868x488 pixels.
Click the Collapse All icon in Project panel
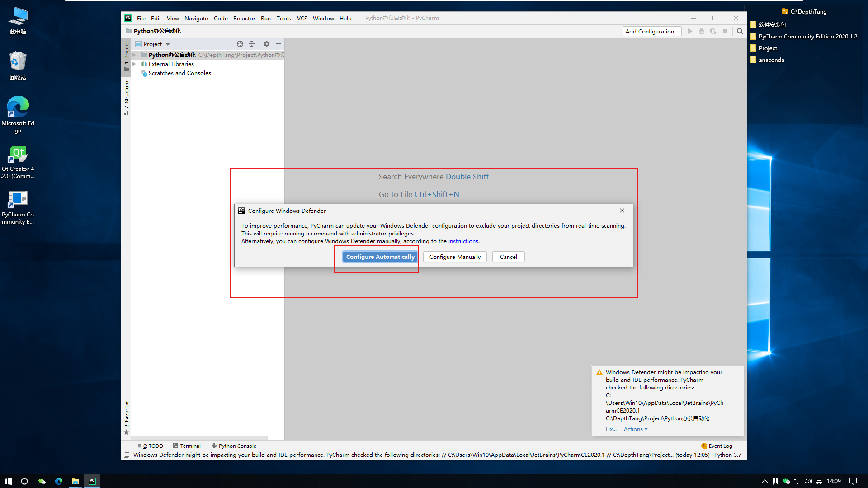tap(252, 44)
